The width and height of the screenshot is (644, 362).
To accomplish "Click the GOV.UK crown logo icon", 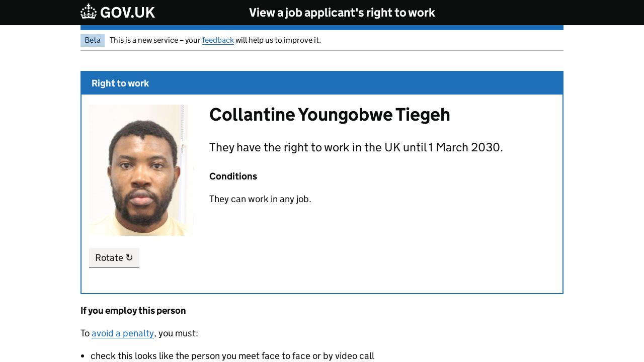I will 89,12.
